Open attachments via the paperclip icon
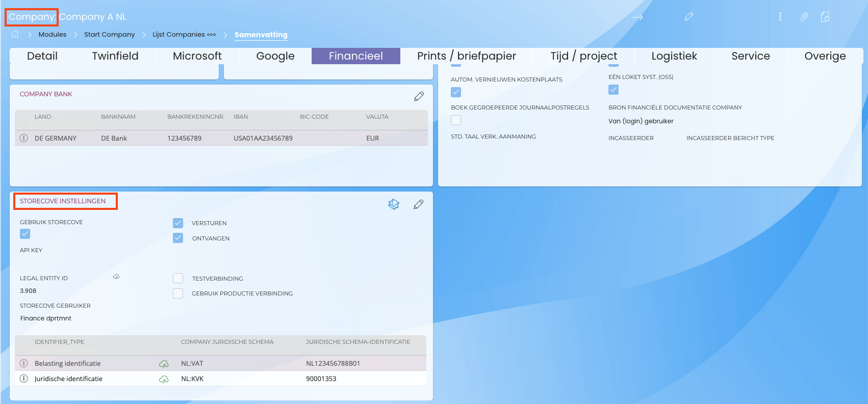Image resolution: width=868 pixels, height=404 pixels. pos(804,17)
